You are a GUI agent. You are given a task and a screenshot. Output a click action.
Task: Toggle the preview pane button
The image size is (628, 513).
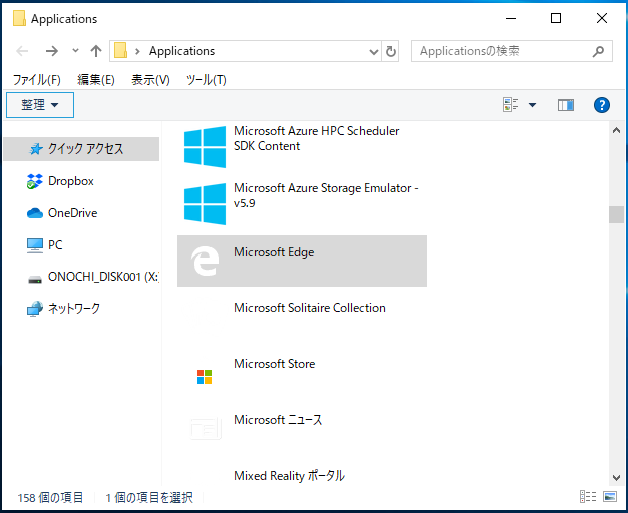[x=566, y=105]
